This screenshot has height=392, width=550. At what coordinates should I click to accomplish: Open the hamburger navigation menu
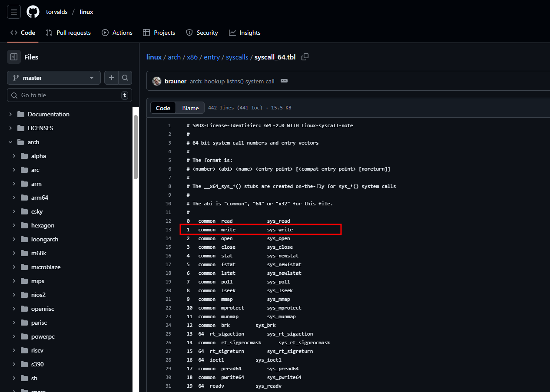tap(14, 12)
